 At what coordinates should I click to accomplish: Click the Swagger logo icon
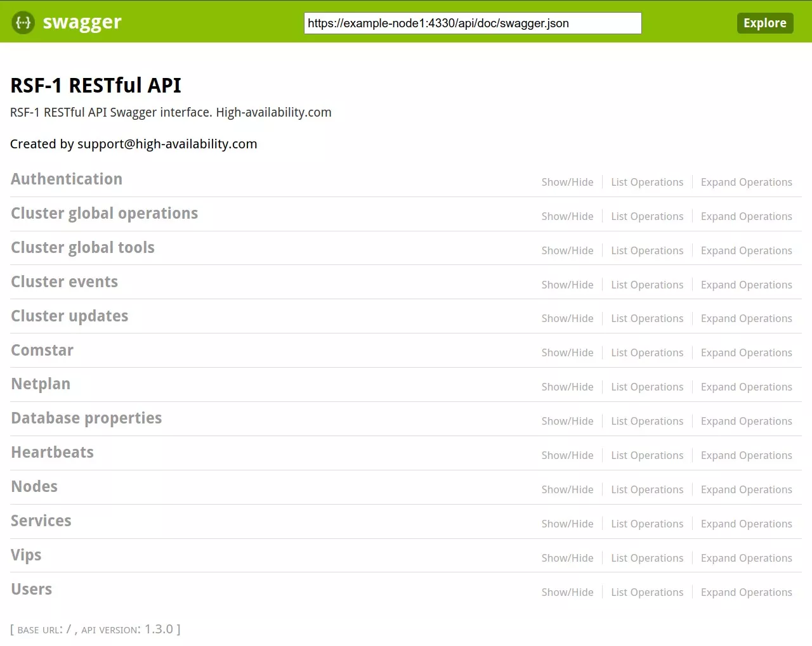23,23
